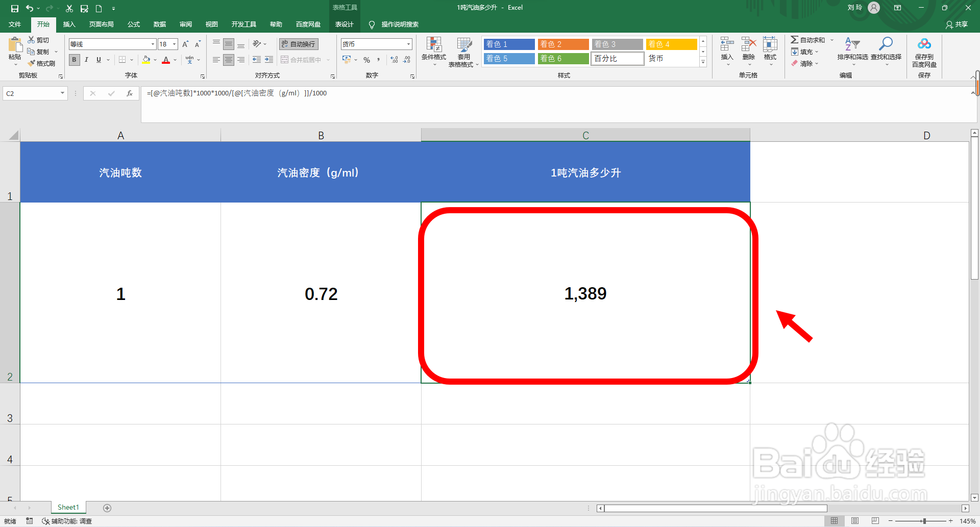Image resolution: width=980 pixels, height=527 pixels.
Task: Click the Borders grid icon
Action: [122, 60]
